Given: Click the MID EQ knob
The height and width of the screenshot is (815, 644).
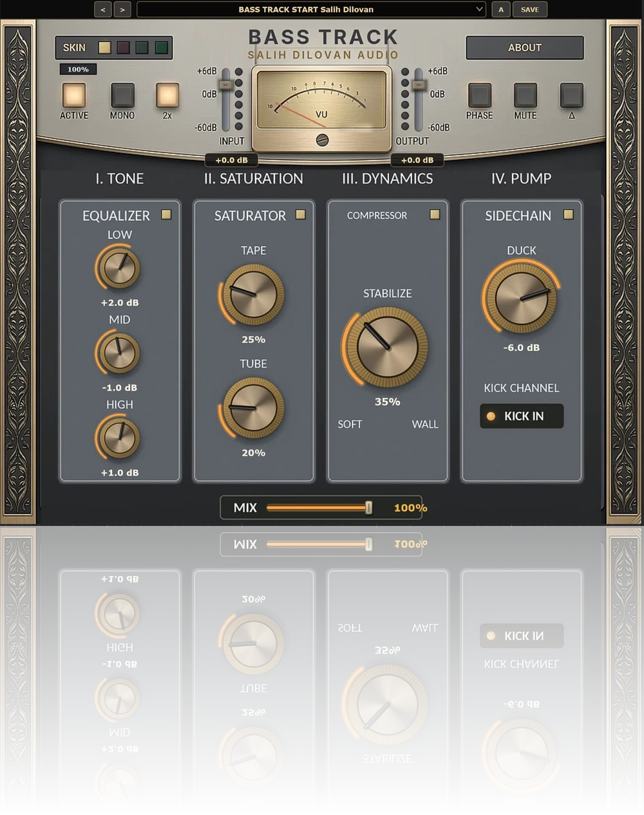Looking at the screenshot, I should click(x=119, y=353).
